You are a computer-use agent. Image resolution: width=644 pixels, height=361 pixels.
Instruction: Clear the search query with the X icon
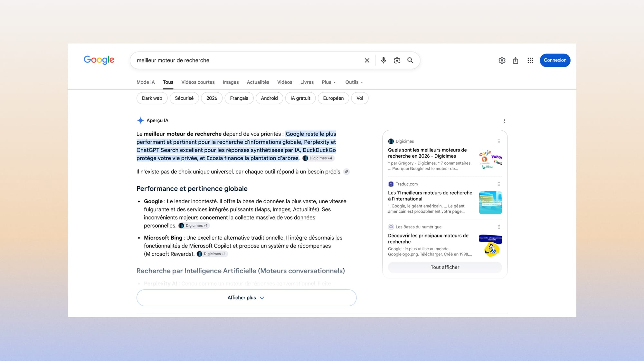click(x=367, y=60)
